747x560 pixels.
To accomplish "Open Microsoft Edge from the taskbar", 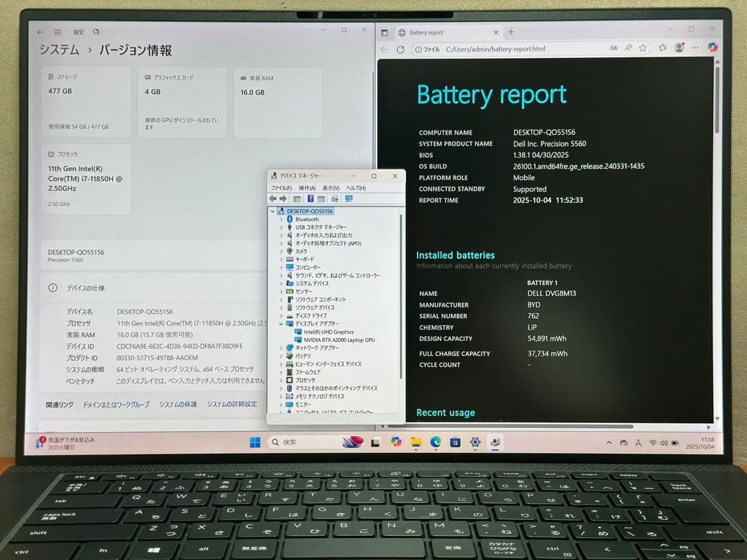I will pos(435,442).
